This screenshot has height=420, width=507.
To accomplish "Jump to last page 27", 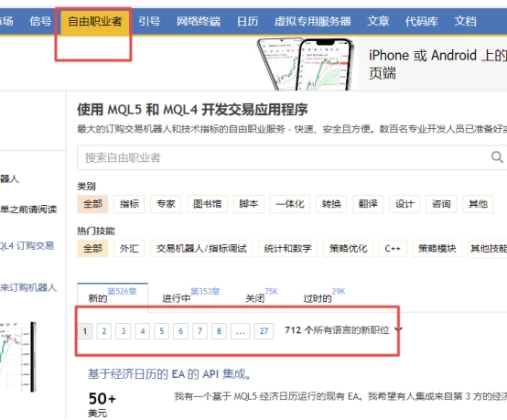I will pos(264,331).
